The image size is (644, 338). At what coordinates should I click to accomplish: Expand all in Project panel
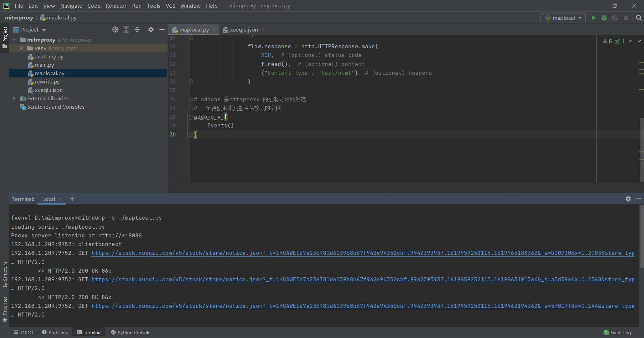(x=126, y=30)
